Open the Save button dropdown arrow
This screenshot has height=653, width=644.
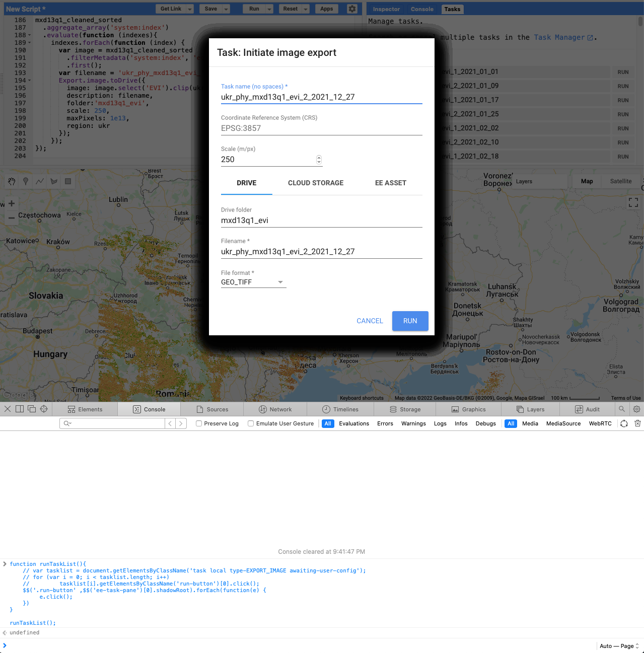[226, 9]
